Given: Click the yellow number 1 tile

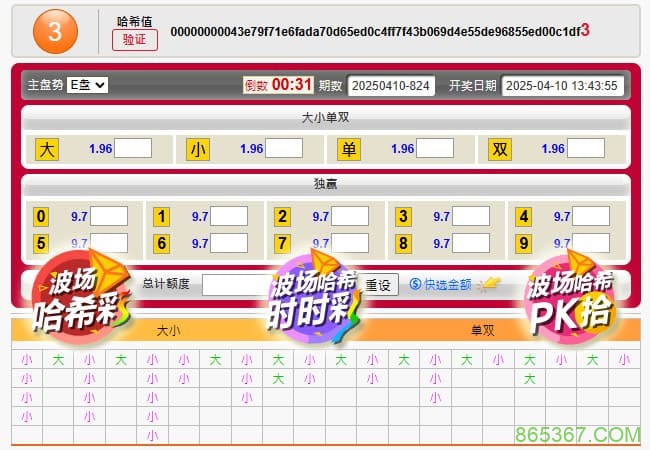Looking at the screenshot, I should tap(162, 216).
